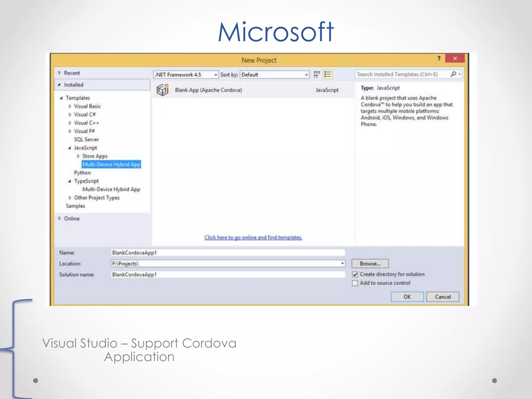Select Blank App (Apache Cordova) template
Image resolution: width=532 pixels, height=399 pixels.
(254, 90)
